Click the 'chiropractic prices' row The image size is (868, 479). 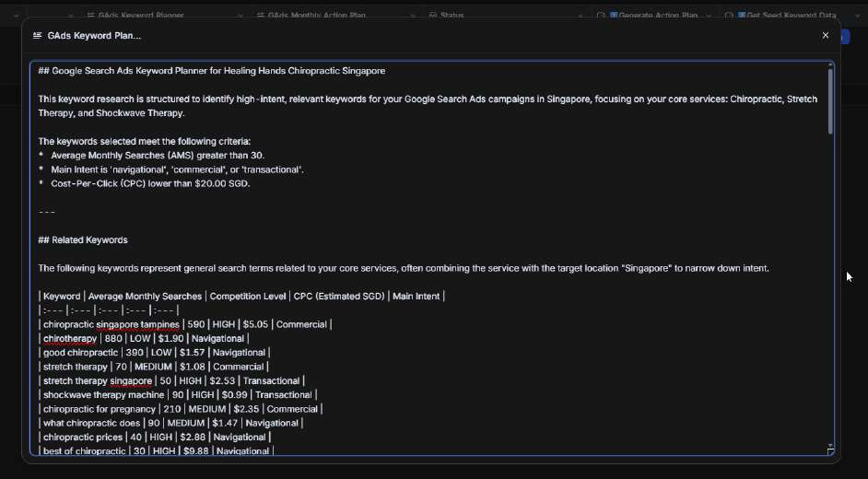(x=155, y=438)
